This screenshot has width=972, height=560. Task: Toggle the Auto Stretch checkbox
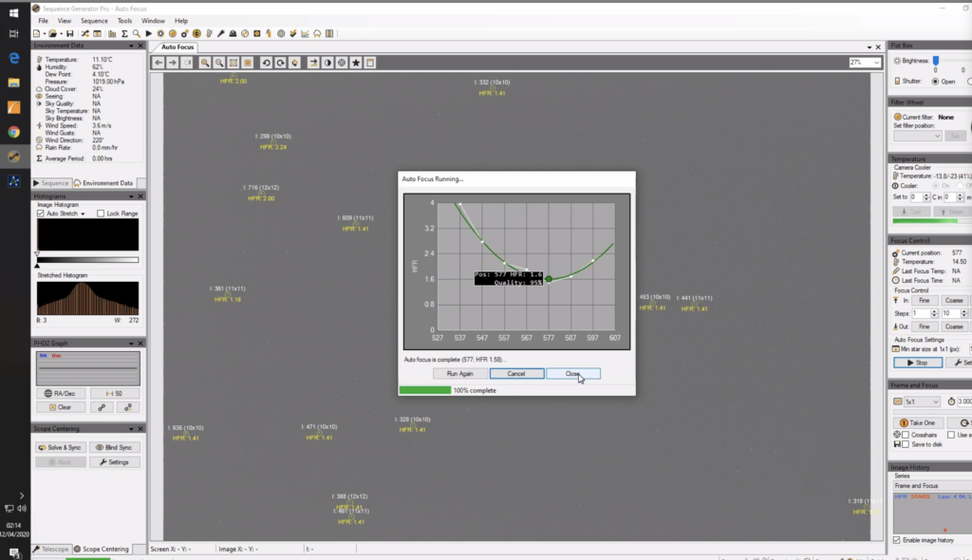(41, 214)
